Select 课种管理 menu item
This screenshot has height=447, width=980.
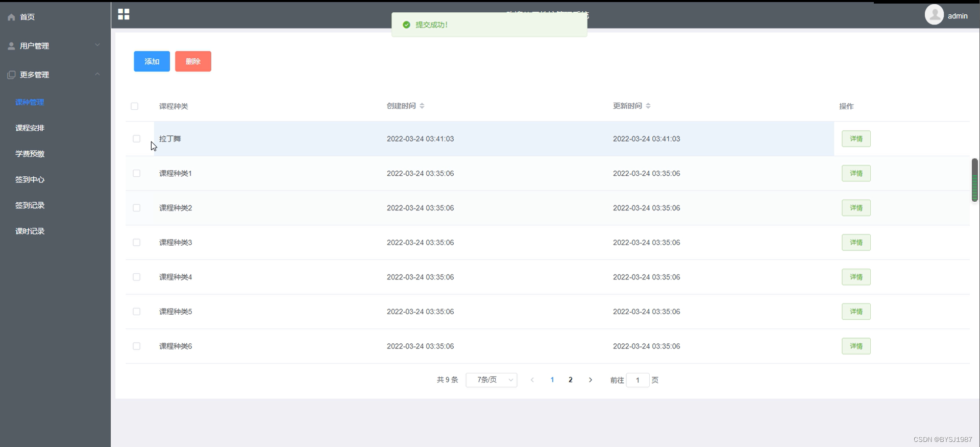[30, 102]
